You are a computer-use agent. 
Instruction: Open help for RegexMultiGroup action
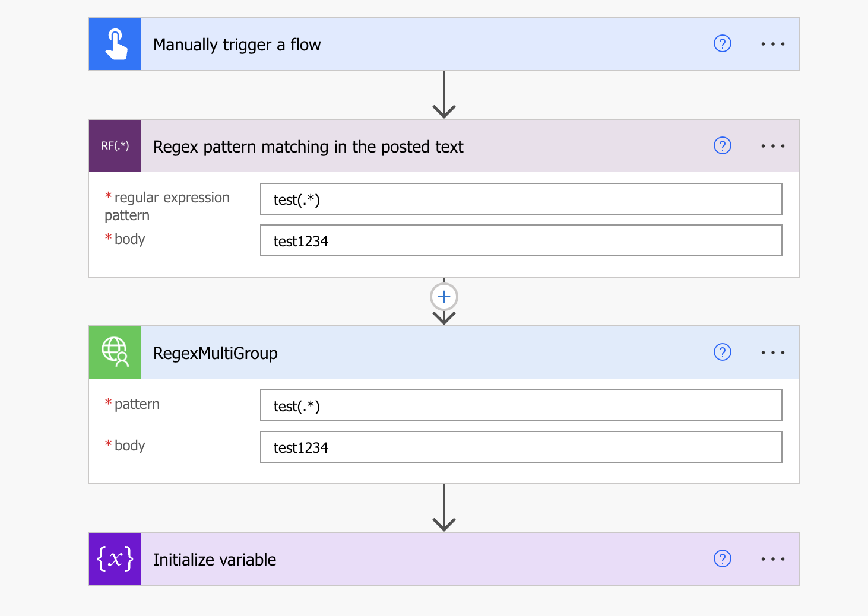pyautogui.click(x=722, y=352)
